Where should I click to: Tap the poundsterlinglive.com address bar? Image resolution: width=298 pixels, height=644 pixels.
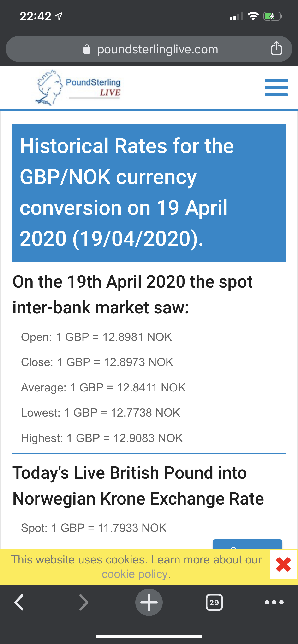pyautogui.click(x=149, y=49)
